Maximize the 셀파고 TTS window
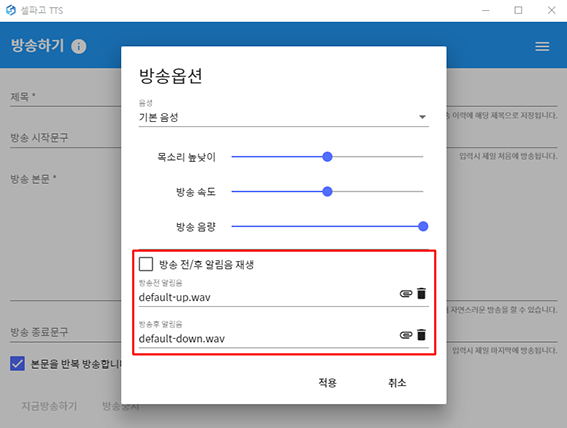567x428 pixels. (518, 10)
